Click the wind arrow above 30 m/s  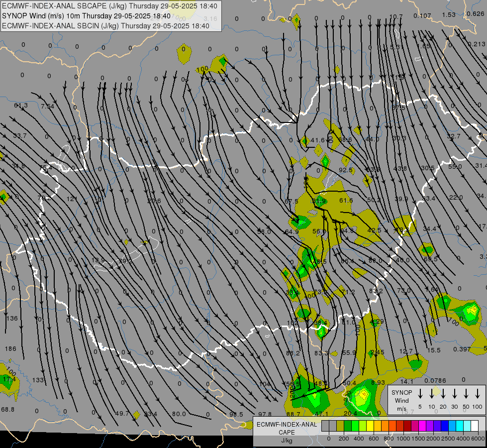[x=454, y=394]
